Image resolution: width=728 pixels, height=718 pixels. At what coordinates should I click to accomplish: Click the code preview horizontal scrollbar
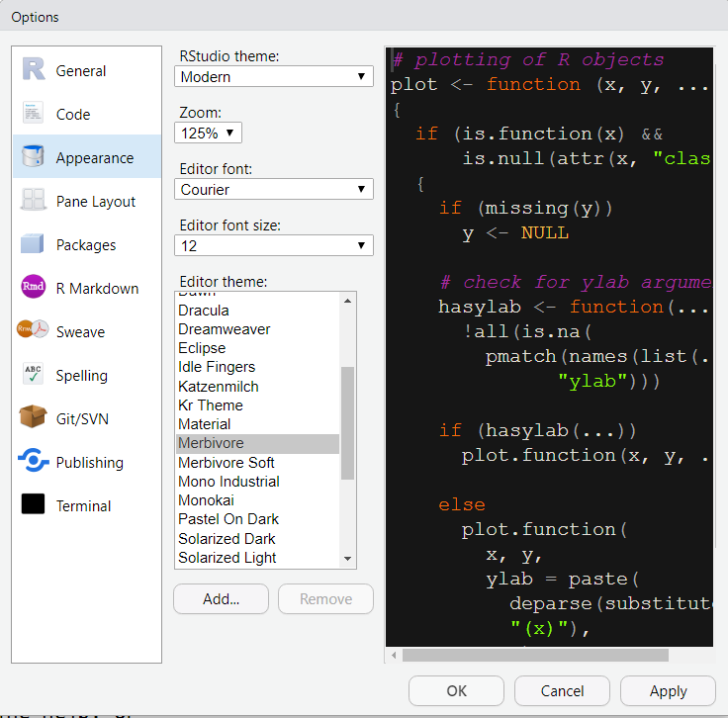(x=534, y=655)
